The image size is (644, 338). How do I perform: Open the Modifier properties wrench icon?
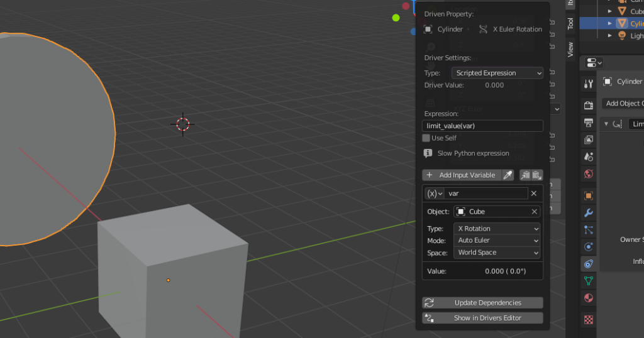589,213
